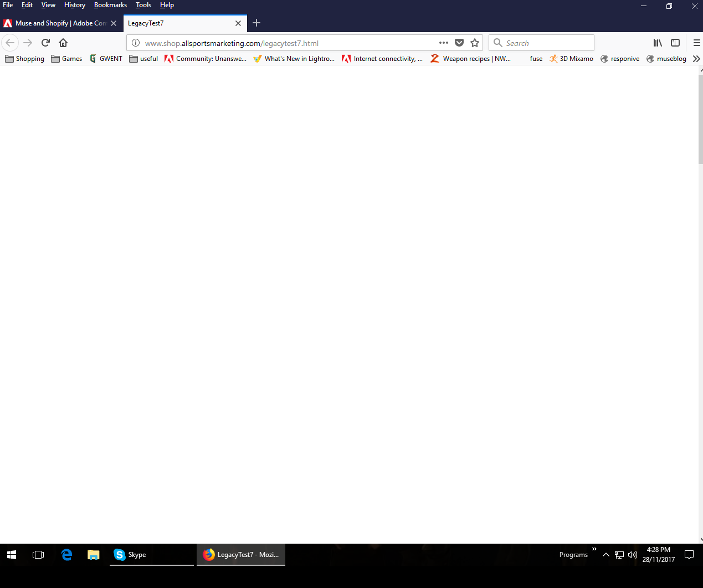Open File Explorer from taskbar
Screen dimensions: 703x588
tap(93, 555)
